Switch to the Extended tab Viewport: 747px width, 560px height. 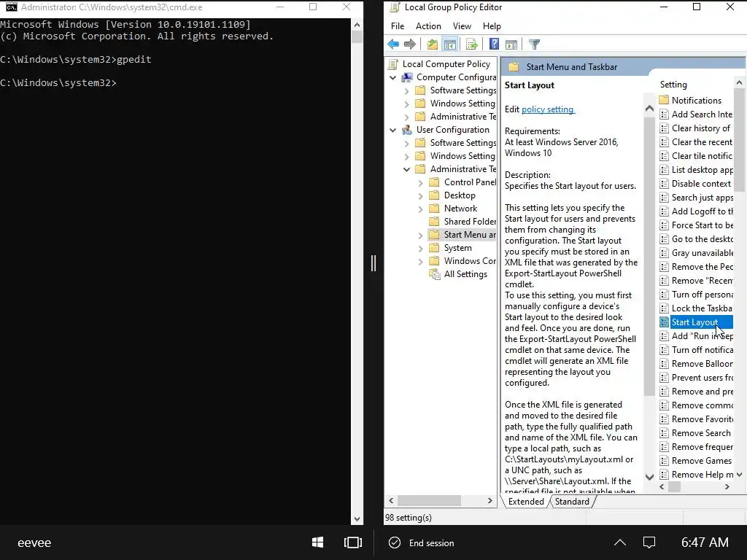click(x=526, y=502)
